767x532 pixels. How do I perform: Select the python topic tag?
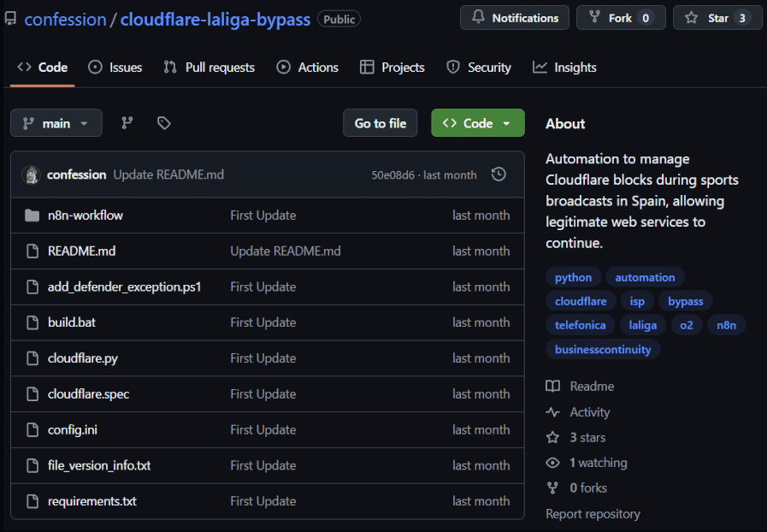(573, 277)
